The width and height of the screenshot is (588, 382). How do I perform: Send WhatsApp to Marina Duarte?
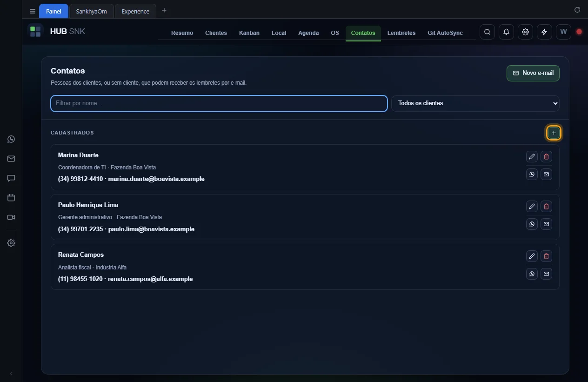pyautogui.click(x=532, y=174)
